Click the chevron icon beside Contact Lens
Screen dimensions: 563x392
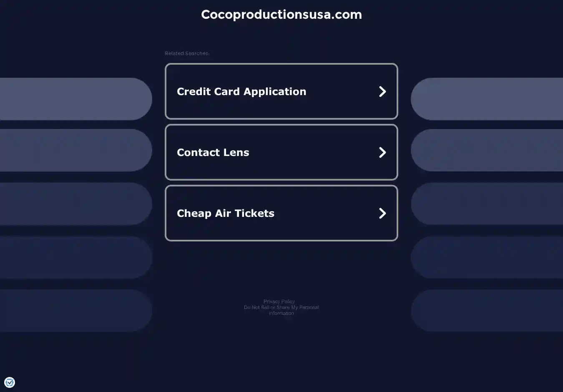point(382,152)
